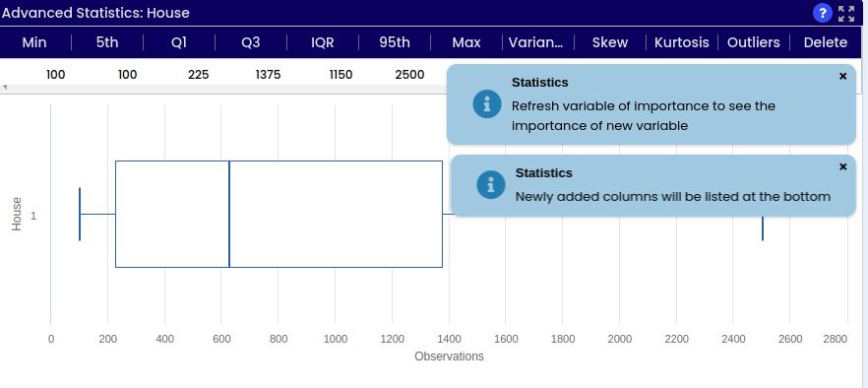Viewport: 868px width, 388px height.
Task: Click the left scroll arrow of the table scrollbar
Action: [5, 88]
